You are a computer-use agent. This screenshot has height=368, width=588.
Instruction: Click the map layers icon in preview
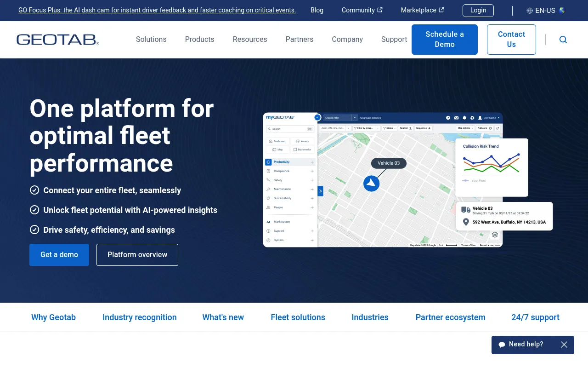click(x=495, y=235)
